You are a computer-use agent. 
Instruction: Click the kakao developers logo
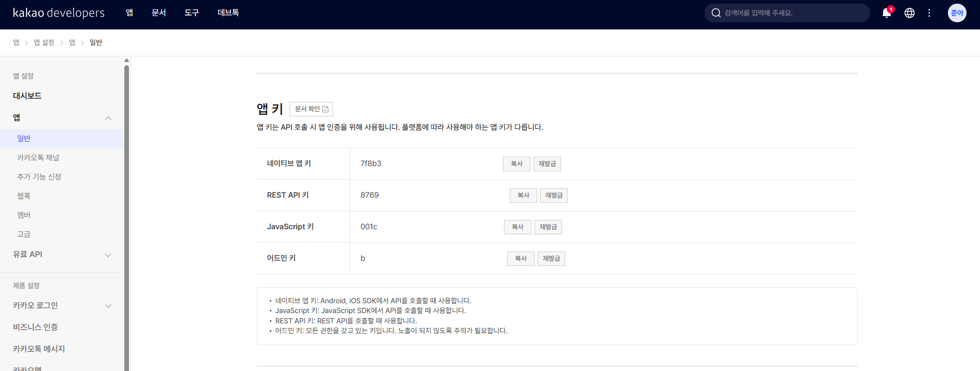click(x=59, y=13)
